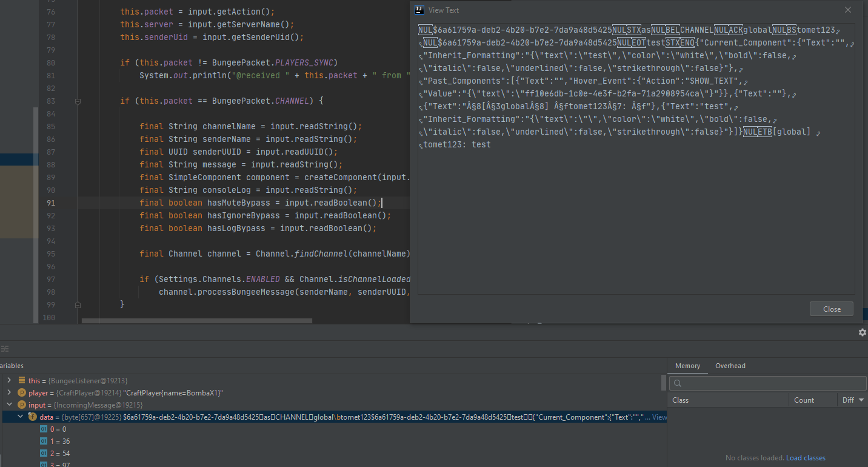Click the layout options icon above Variables panel
The image size is (868, 467).
(x=5, y=349)
